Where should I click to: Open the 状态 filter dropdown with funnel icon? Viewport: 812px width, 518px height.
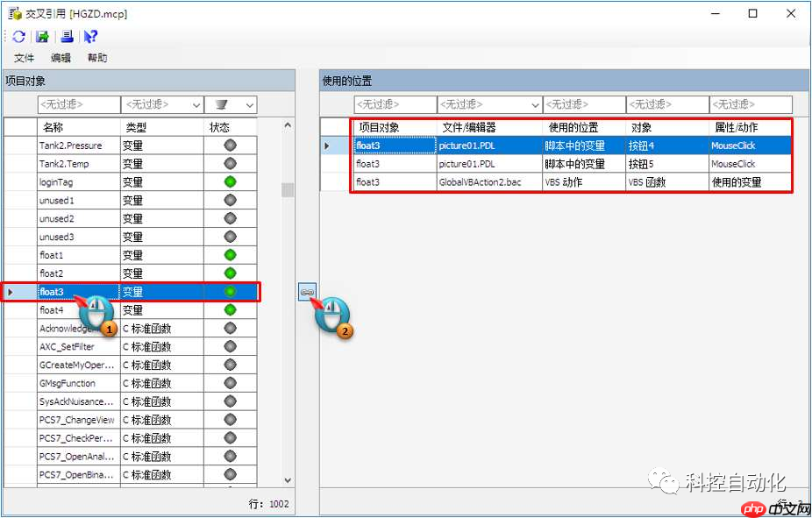250,105
